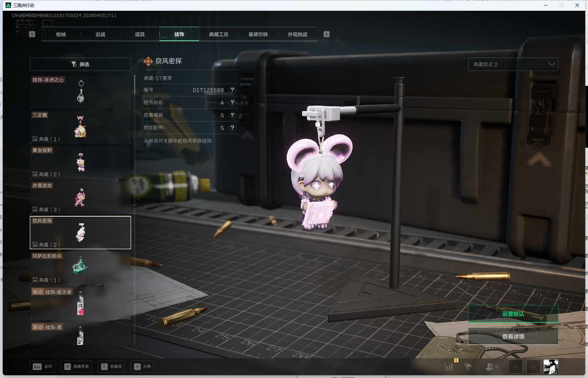Click the 设置默认 button
Screen dimensions: 588x378
(x=513, y=314)
